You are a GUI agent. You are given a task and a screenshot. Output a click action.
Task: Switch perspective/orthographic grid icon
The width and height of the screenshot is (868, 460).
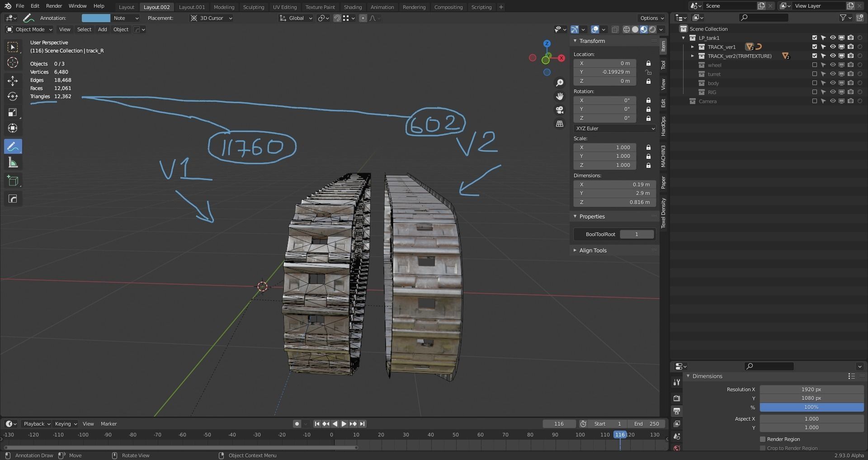click(560, 123)
